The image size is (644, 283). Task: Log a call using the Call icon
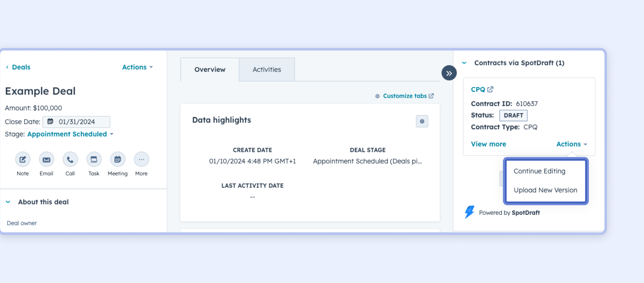coord(70,159)
